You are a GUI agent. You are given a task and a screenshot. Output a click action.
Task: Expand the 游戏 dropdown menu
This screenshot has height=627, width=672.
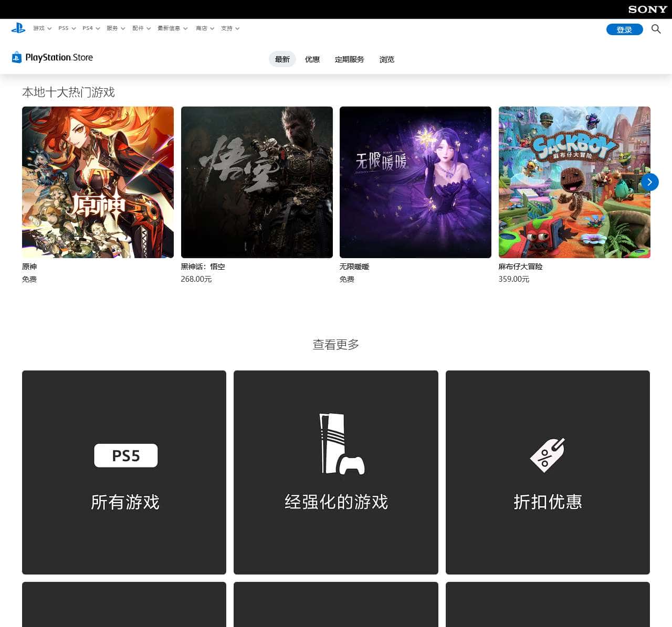[43, 28]
